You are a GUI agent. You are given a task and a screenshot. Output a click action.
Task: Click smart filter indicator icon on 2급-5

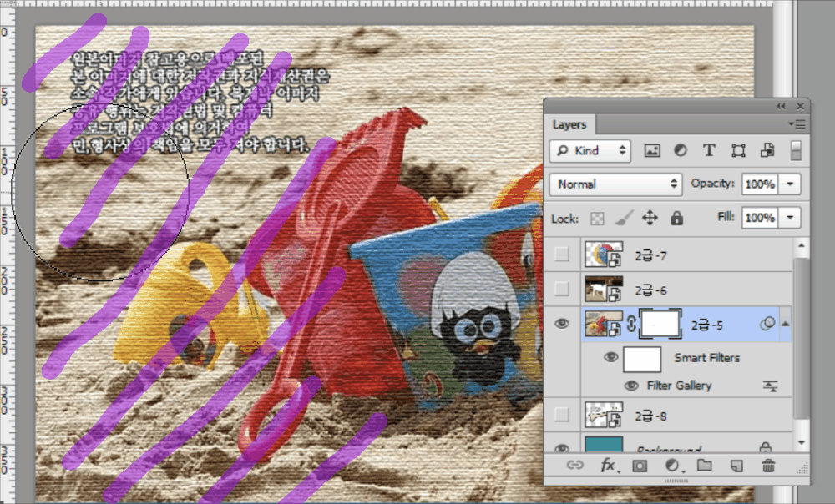click(x=767, y=324)
